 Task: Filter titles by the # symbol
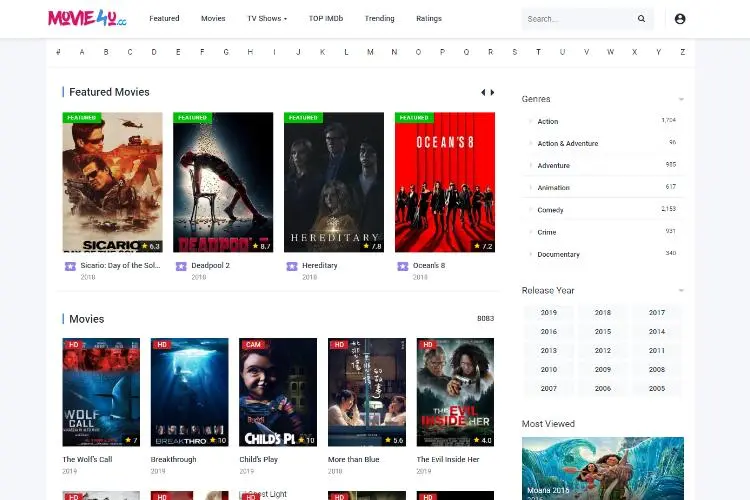tap(58, 52)
